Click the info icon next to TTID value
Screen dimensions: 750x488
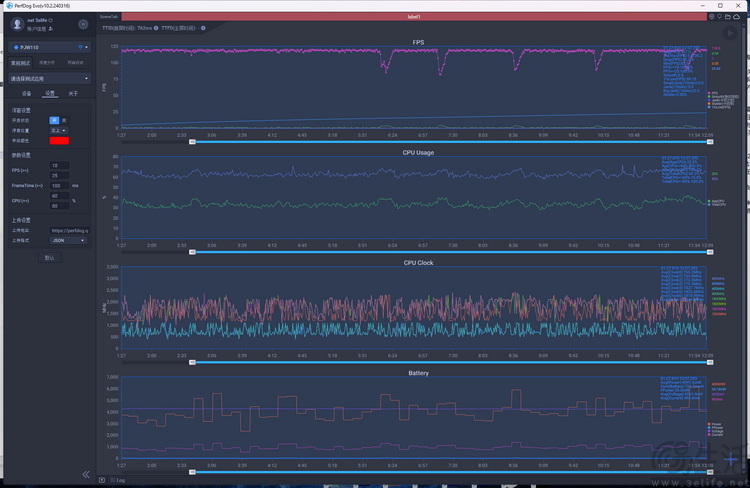156,28
